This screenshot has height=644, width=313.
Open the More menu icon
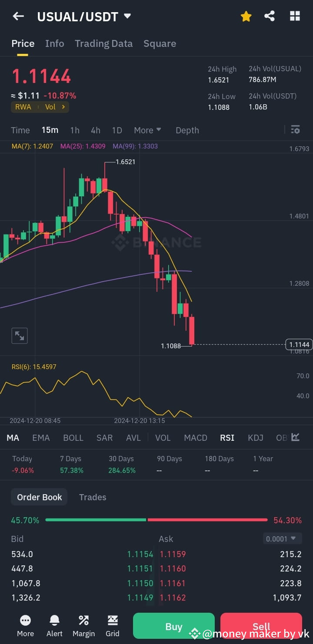click(x=25, y=626)
